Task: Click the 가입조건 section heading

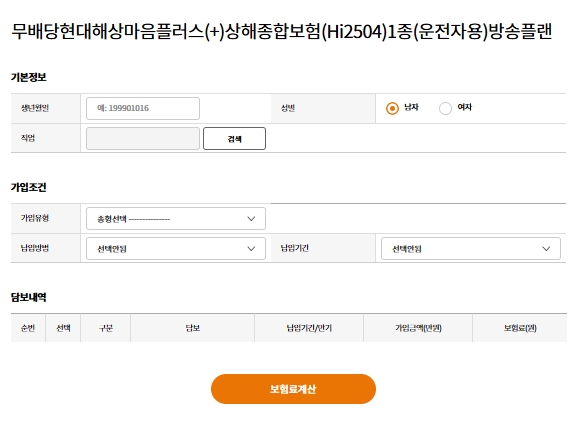Action: tap(29, 187)
